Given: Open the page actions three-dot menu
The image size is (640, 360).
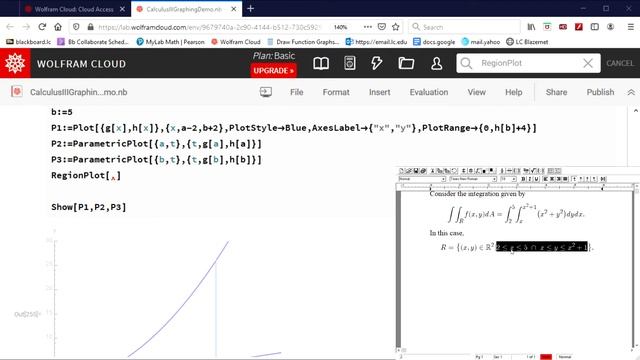Looking at the screenshot, I should point(368,27).
